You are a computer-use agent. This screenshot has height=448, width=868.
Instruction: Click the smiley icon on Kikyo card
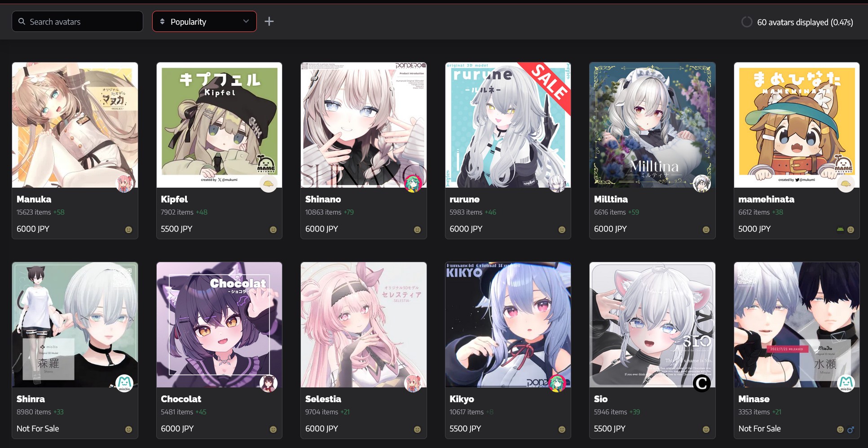[x=562, y=430]
